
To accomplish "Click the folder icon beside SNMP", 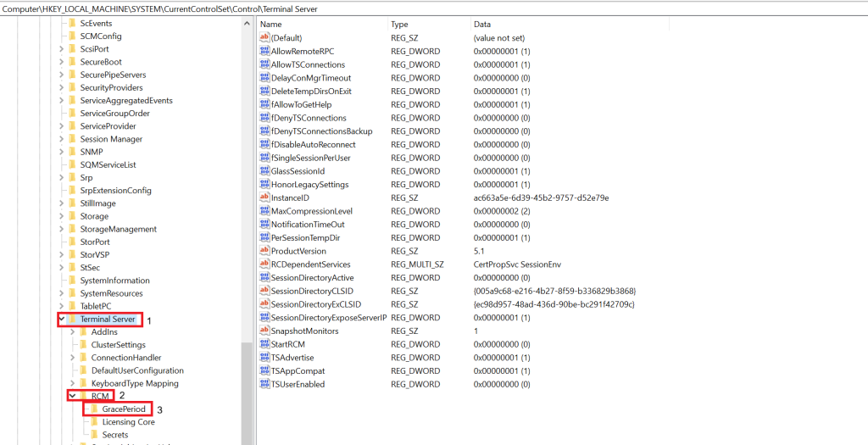I will (x=72, y=152).
